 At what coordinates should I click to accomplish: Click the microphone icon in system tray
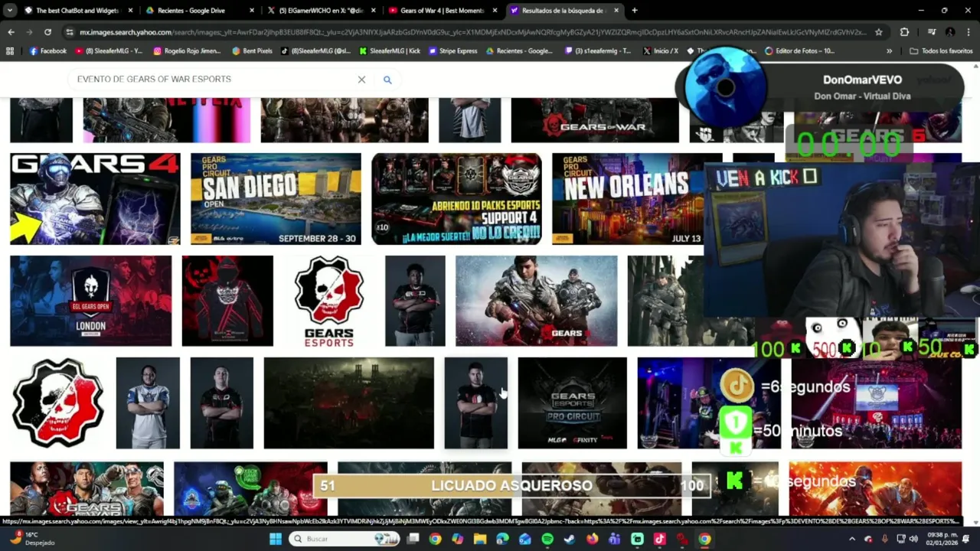pyautogui.click(x=884, y=539)
